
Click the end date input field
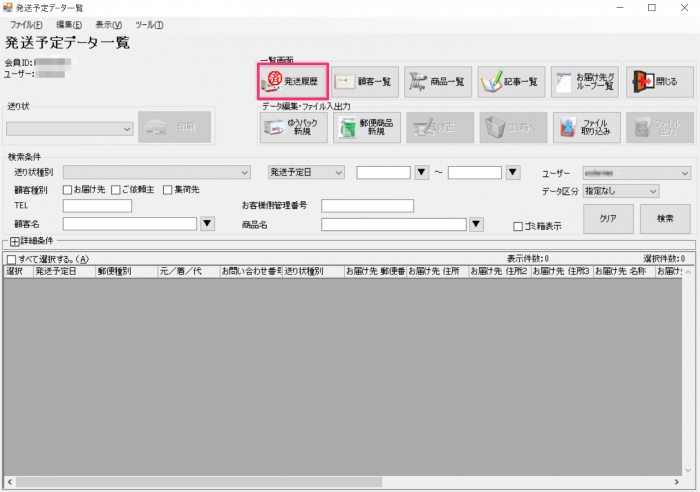(x=475, y=172)
